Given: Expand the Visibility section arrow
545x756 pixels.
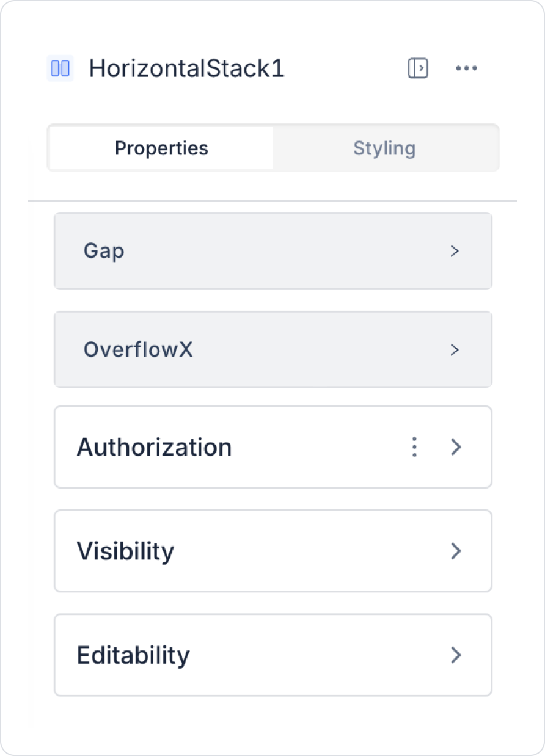Looking at the screenshot, I should [456, 551].
